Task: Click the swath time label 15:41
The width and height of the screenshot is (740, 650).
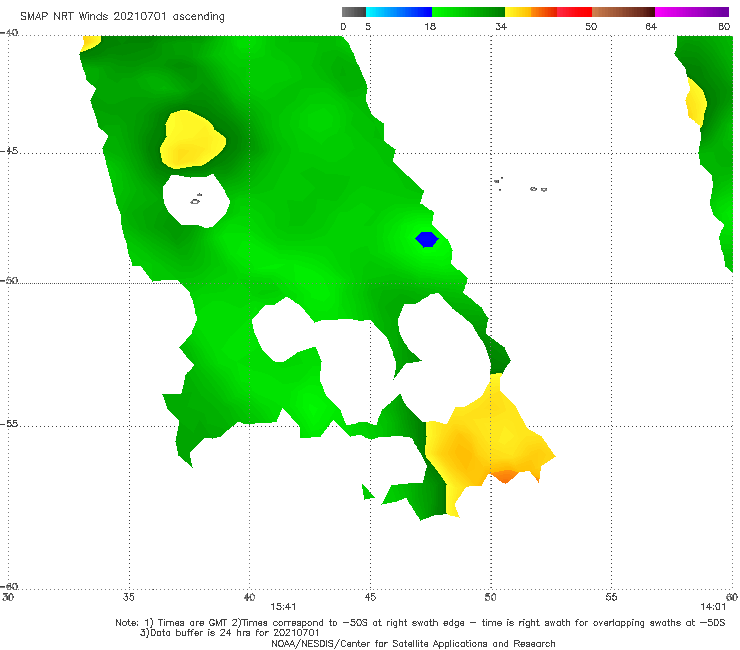Action: tap(283, 607)
